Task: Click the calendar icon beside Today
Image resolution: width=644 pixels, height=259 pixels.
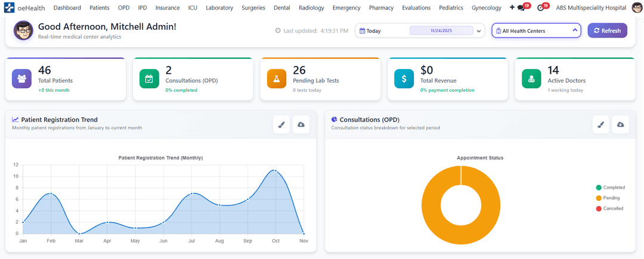Action: point(363,31)
